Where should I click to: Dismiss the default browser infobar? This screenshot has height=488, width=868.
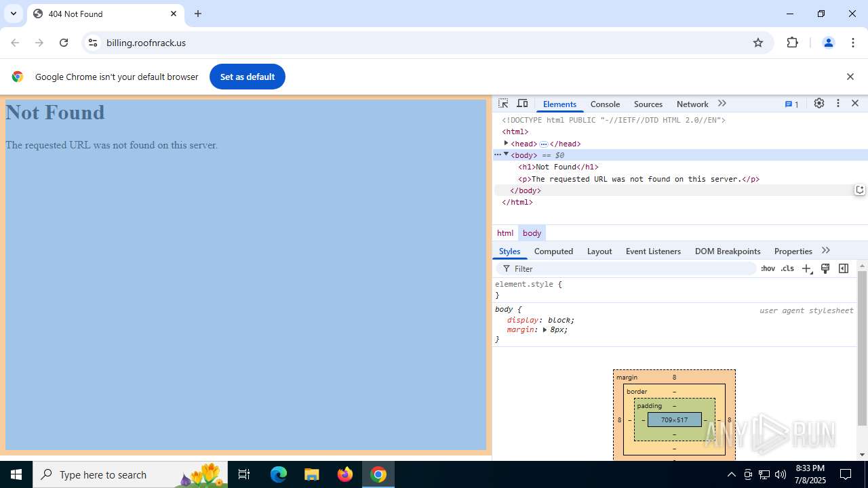point(850,77)
